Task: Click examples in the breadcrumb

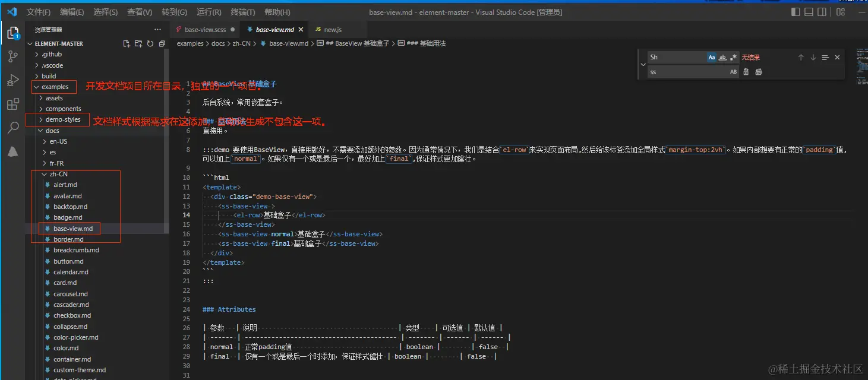Action: tap(190, 43)
